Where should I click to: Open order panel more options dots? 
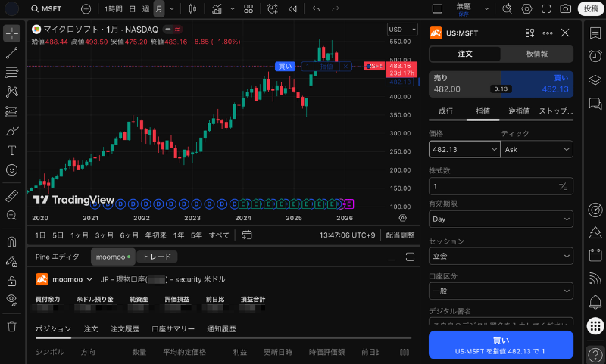(547, 33)
